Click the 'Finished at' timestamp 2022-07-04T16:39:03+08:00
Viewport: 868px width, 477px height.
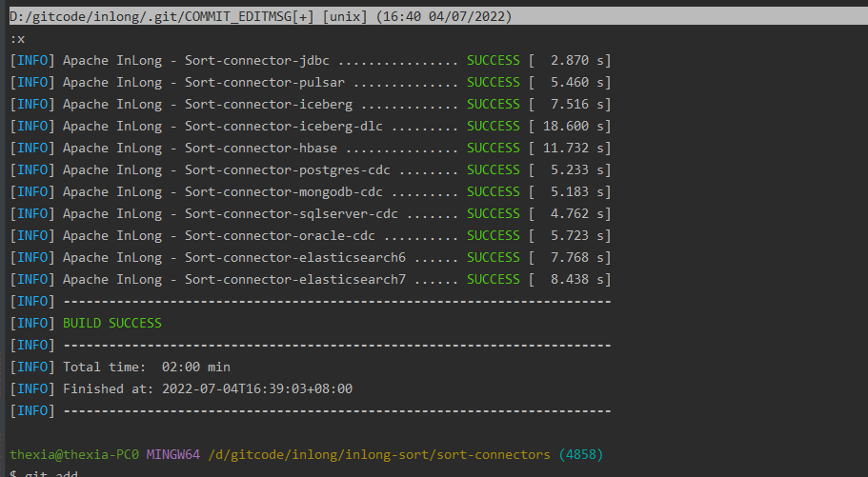point(257,389)
